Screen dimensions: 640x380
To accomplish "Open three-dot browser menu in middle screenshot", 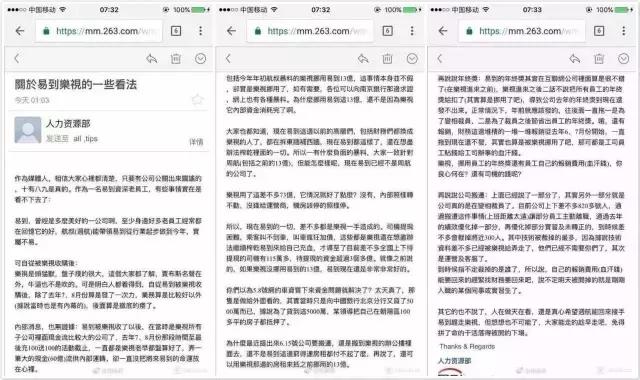I will pos(412,31).
